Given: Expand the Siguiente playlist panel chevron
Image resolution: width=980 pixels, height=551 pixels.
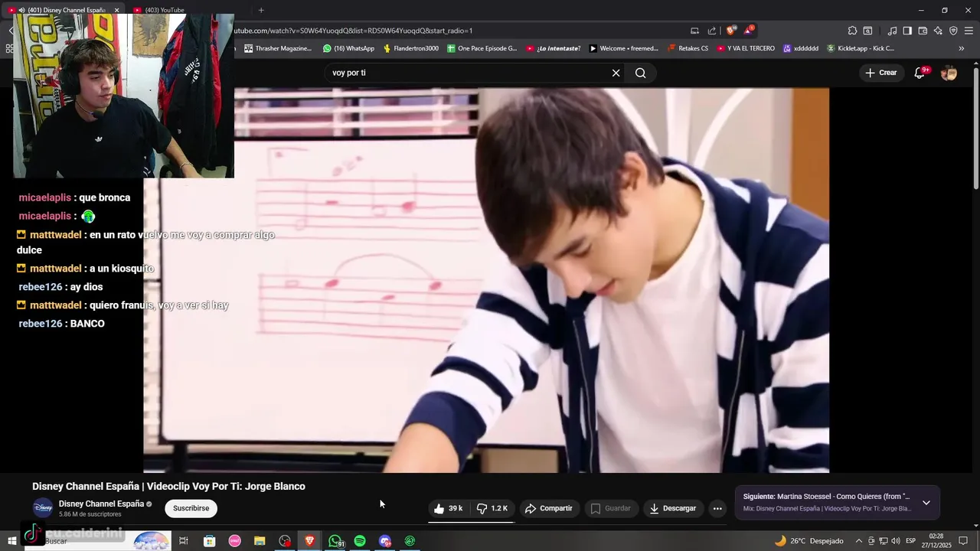Looking at the screenshot, I should [926, 503].
